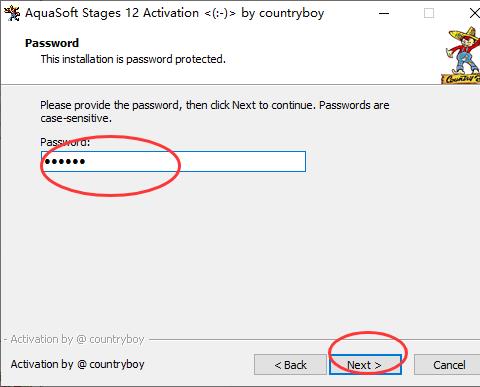This screenshot has width=480, height=387.
Task: Click the 'Password:' field label
Action: coord(65,142)
